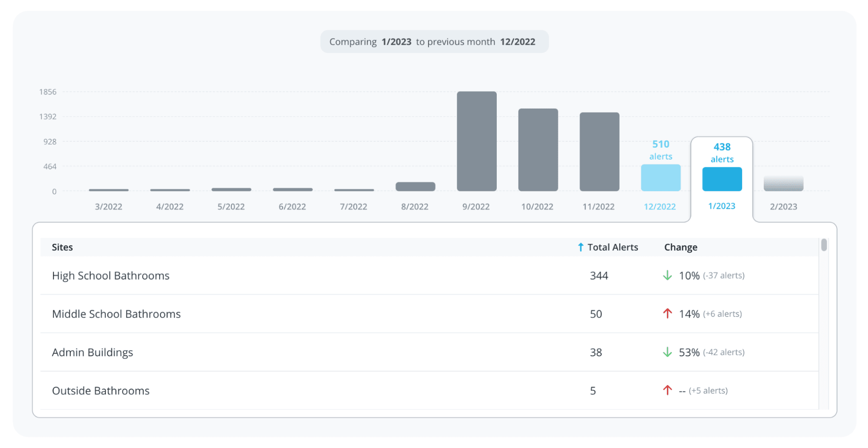Viewport: 868px width, 448px height.
Task: Deselect the highlighted 1/2023 bar
Action: 722,179
